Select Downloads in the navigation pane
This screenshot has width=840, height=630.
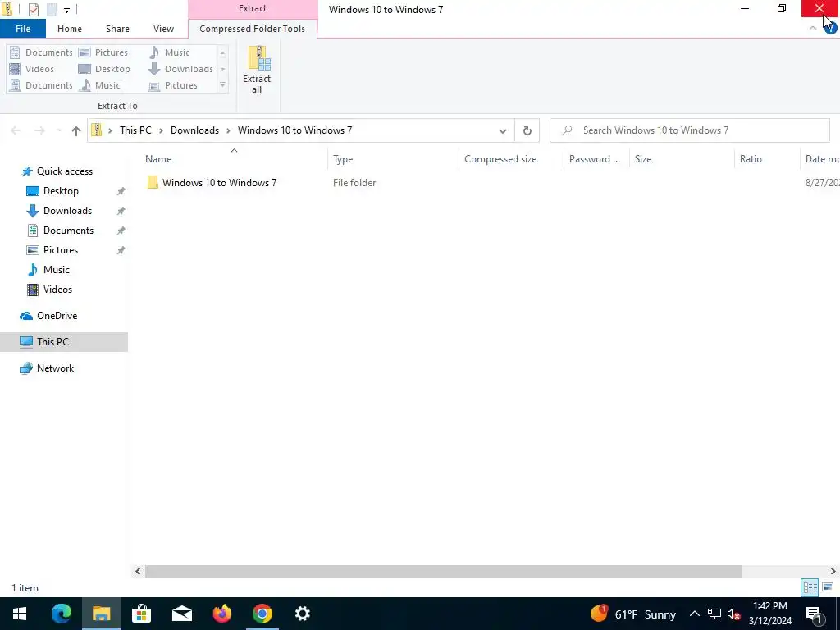(67, 211)
